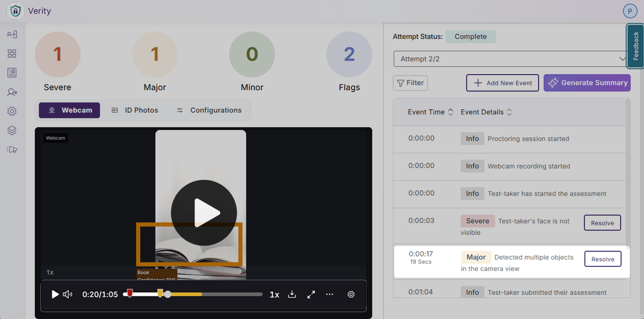The image size is (644, 319).
Task: Switch to the ID Photos tab
Action: click(x=135, y=110)
